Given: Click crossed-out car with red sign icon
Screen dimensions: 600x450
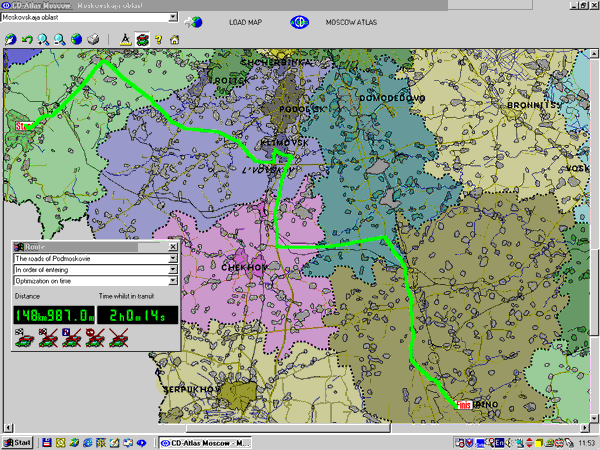Looking at the screenshot, I should [x=95, y=338].
